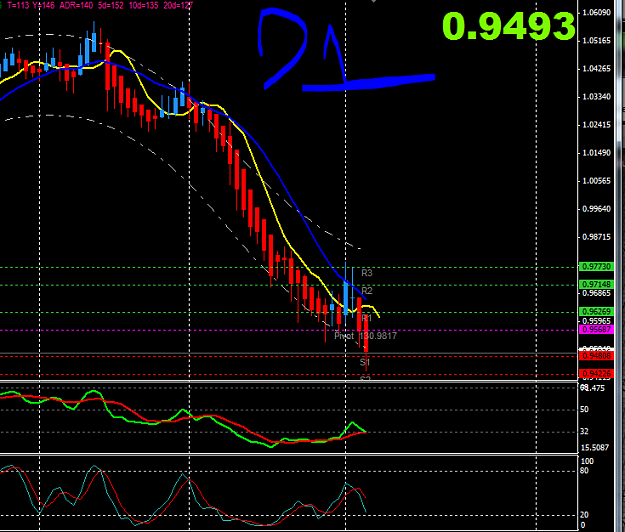The width and height of the screenshot is (625, 532).
Task: Click the T=113 today range text
Action: point(18,5)
